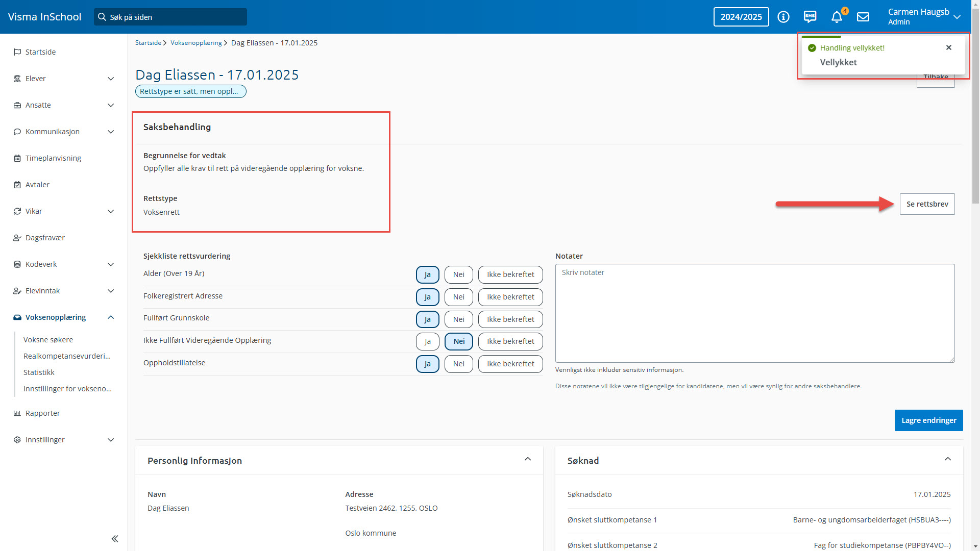
Task: Collapse the Personlig Informasjon panel
Action: click(x=528, y=459)
